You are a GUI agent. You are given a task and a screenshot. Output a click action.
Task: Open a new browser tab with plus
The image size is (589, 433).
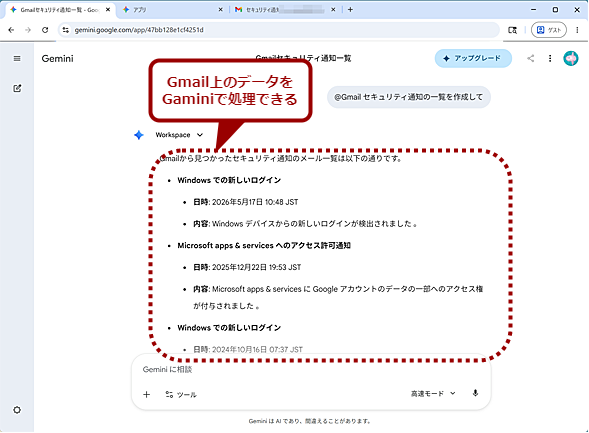click(350, 10)
